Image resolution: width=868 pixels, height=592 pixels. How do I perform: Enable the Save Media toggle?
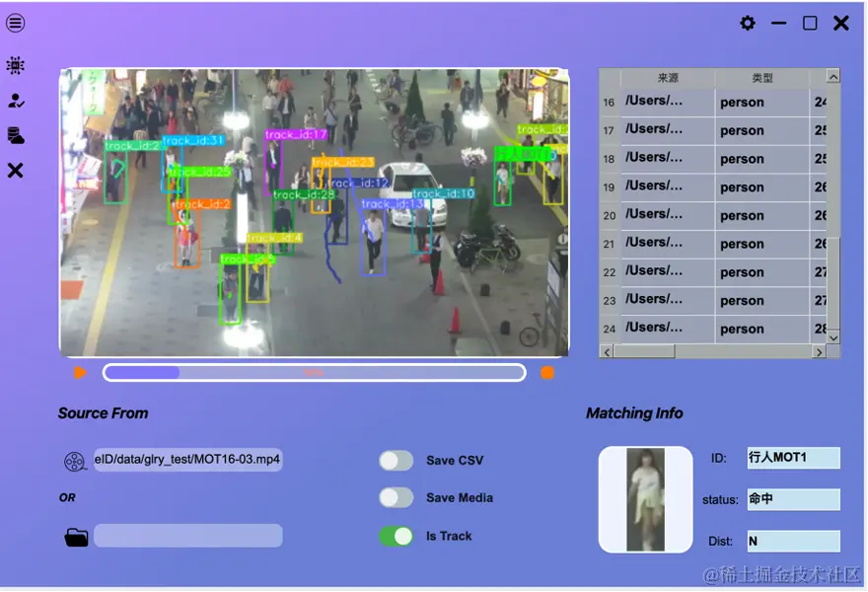(x=397, y=498)
